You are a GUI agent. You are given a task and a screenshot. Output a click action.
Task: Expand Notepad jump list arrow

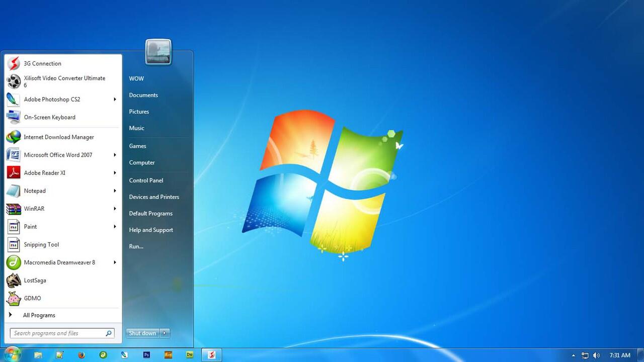click(x=115, y=191)
